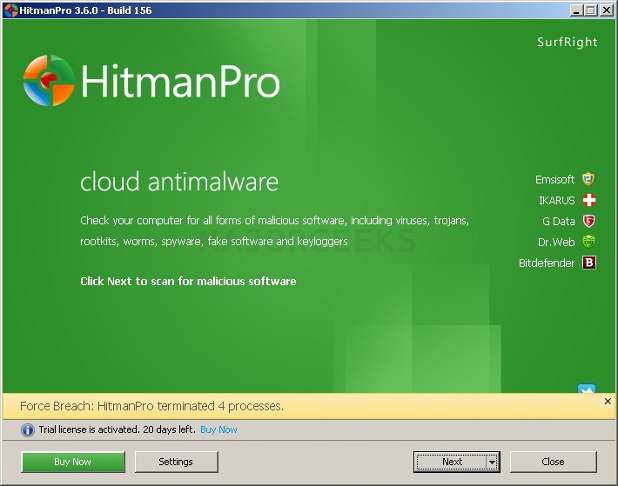Click the HitmanPro logo icon
The height and width of the screenshot is (486, 618).
(x=49, y=80)
